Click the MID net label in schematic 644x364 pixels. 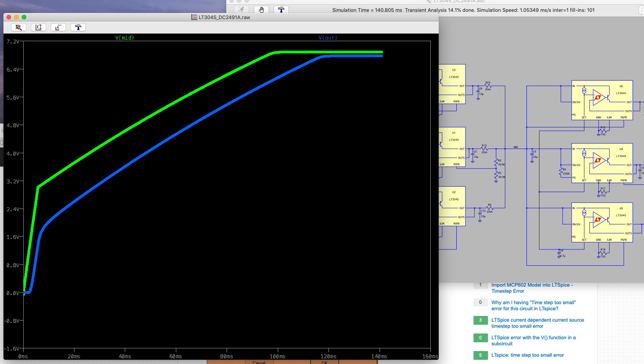516,147
